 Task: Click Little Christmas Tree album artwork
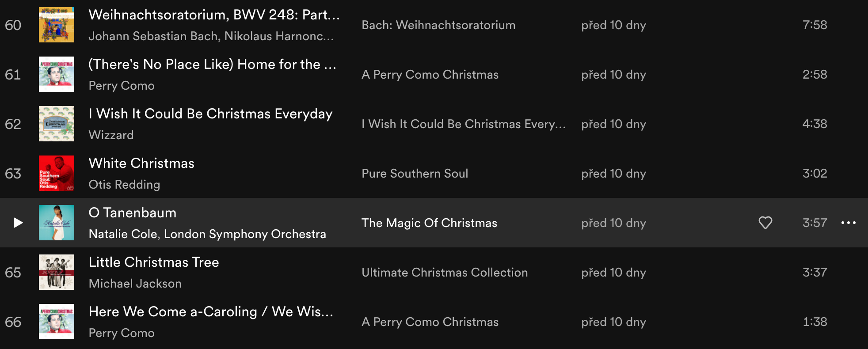pyautogui.click(x=57, y=272)
